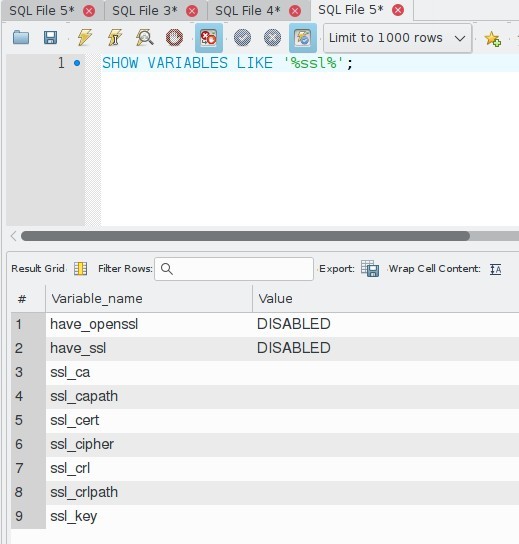Stop query execution with the red hand icon
The width and height of the screenshot is (519, 544).
click(175, 37)
